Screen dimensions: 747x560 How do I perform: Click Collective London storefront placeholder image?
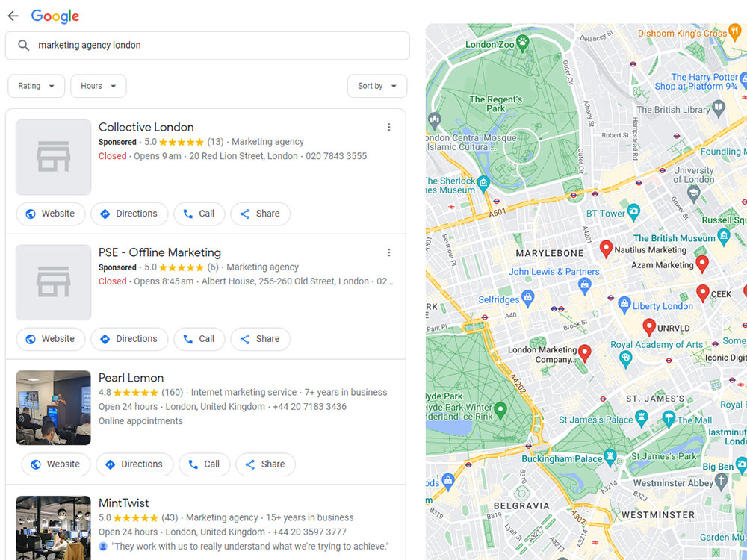coord(53,157)
